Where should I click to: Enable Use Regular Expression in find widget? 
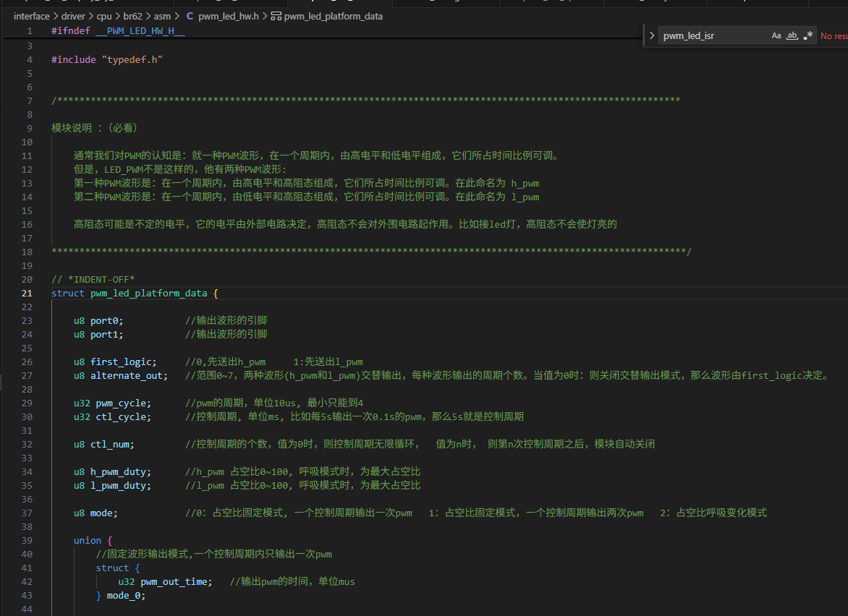808,35
